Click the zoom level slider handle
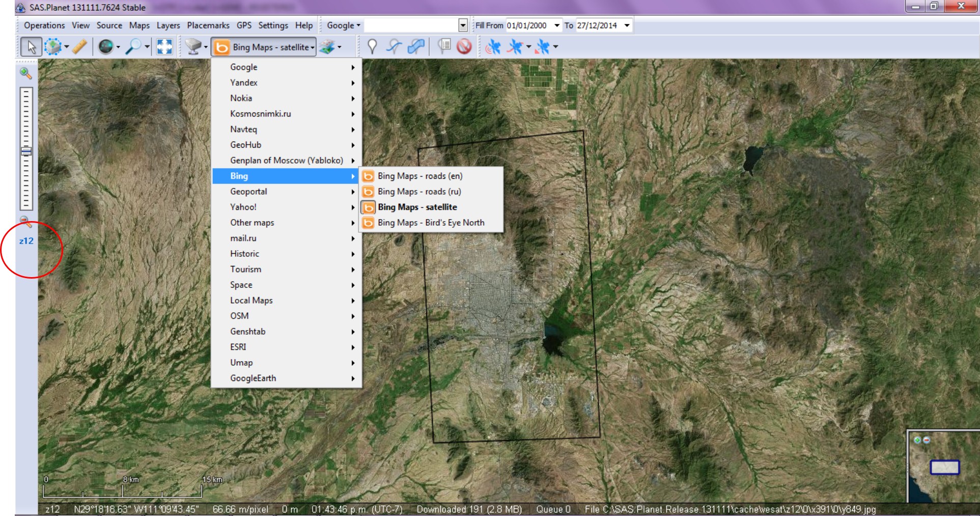 26,151
